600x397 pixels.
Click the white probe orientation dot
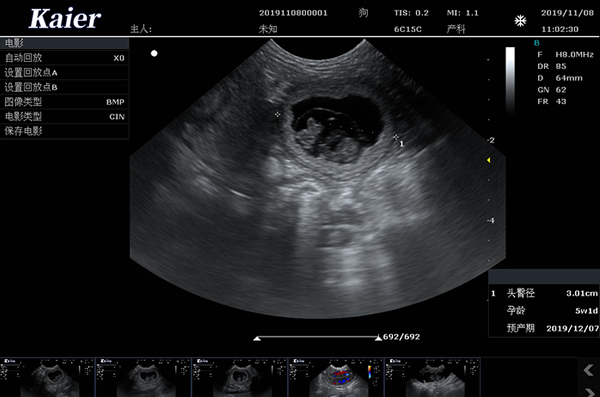point(154,53)
